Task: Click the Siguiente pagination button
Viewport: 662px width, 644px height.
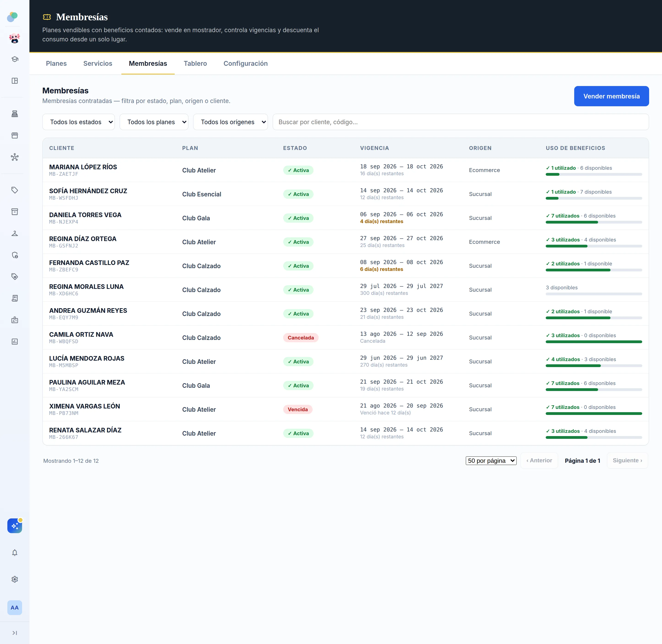Action: pyautogui.click(x=627, y=461)
